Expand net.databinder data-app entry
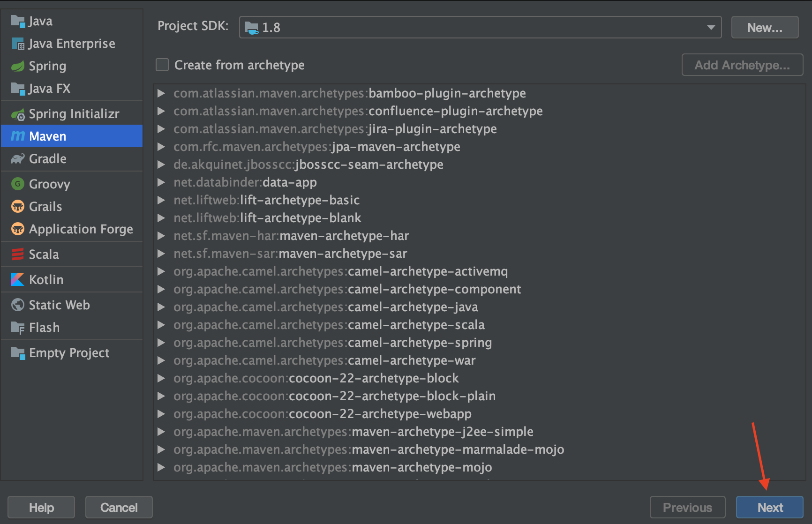This screenshot has width=812, height=524. (x=161, y=182)
